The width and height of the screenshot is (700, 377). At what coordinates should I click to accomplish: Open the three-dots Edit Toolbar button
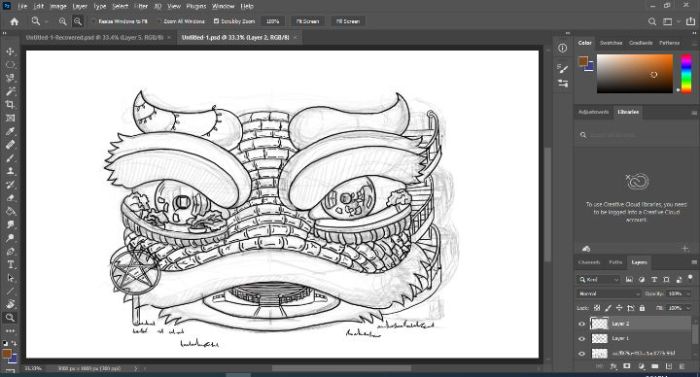(10, 331)
